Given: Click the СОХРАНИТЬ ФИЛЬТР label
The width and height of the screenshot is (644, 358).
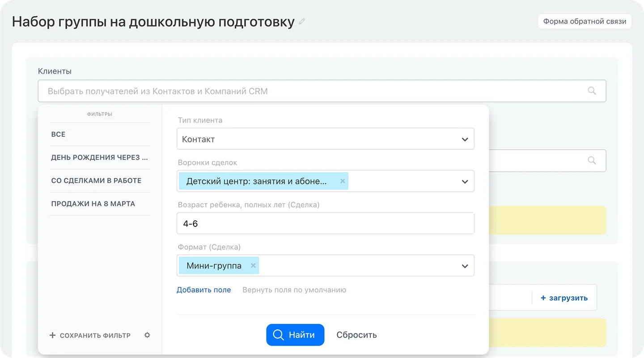Looking at the screenshot, I should (x=95, y=335).
